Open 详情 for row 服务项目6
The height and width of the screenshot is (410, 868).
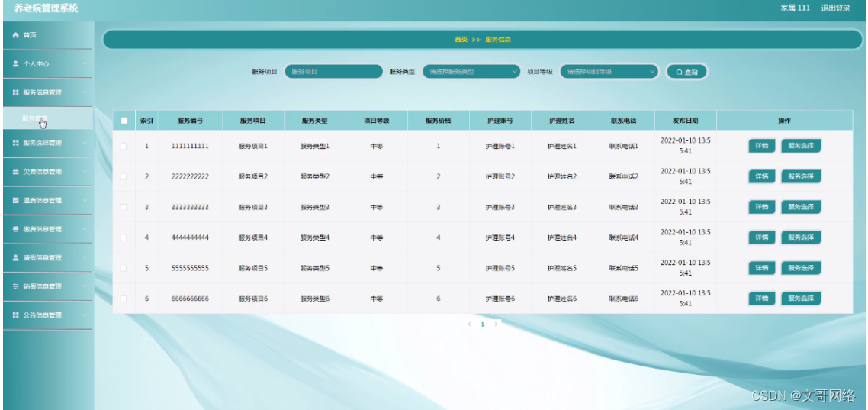(762, 299)
